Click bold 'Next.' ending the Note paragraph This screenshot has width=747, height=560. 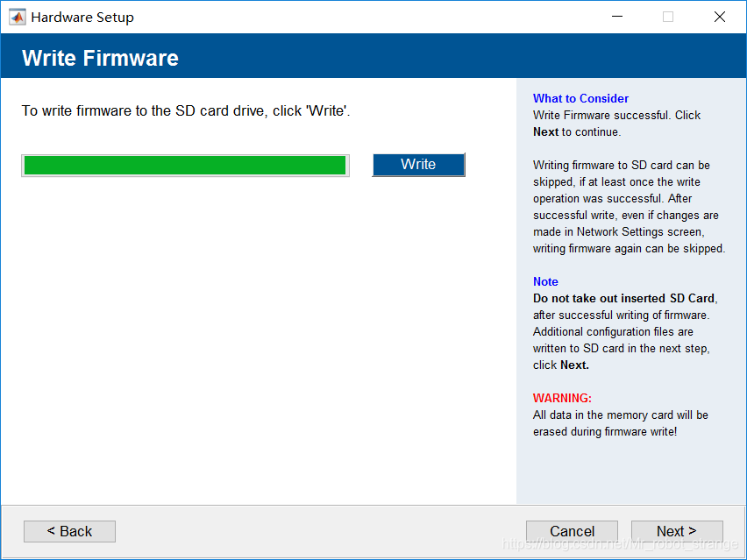[x=574, y=365]
